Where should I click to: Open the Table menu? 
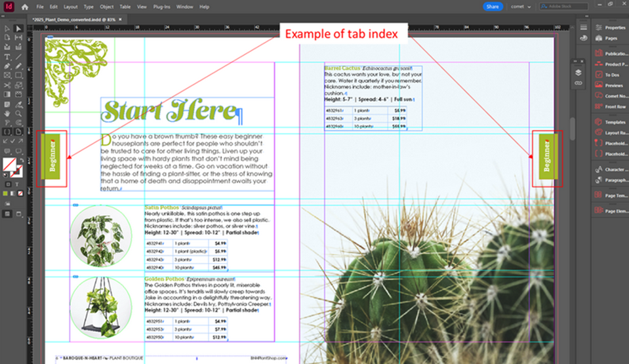125,7
